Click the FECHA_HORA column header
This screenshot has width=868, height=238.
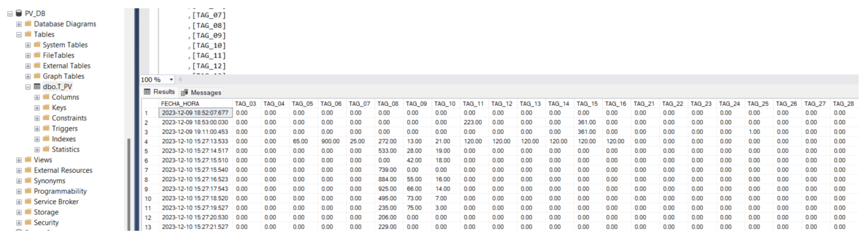click(180, 104)
